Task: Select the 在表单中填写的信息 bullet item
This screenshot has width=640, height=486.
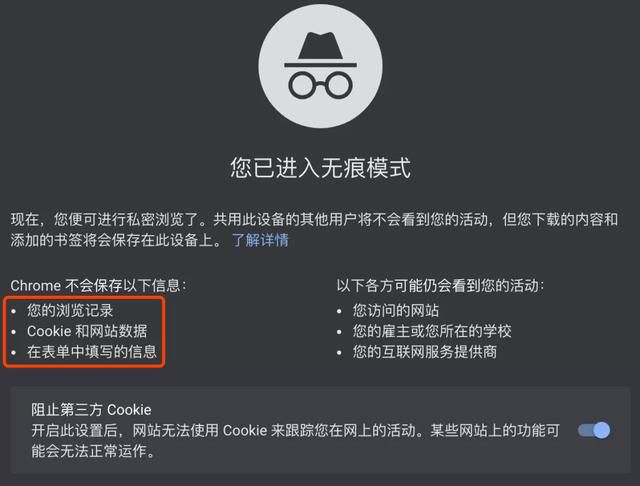Action: coord(92,351)
